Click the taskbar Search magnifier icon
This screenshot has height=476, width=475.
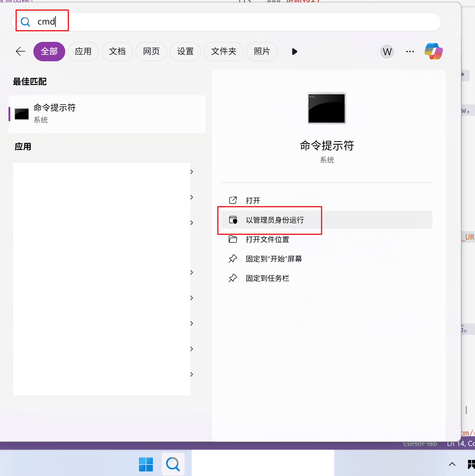click(x=173, y=464)
